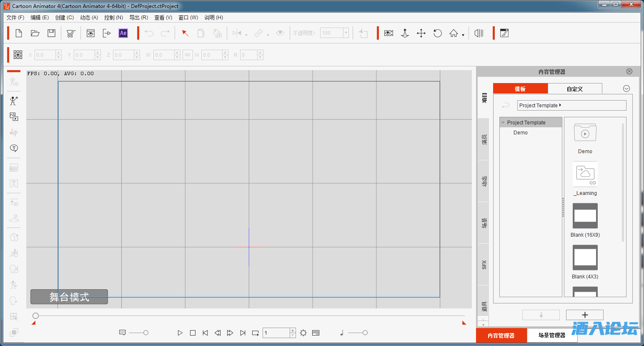
Task: Click the New Project icon
Action: coord(19,33)
